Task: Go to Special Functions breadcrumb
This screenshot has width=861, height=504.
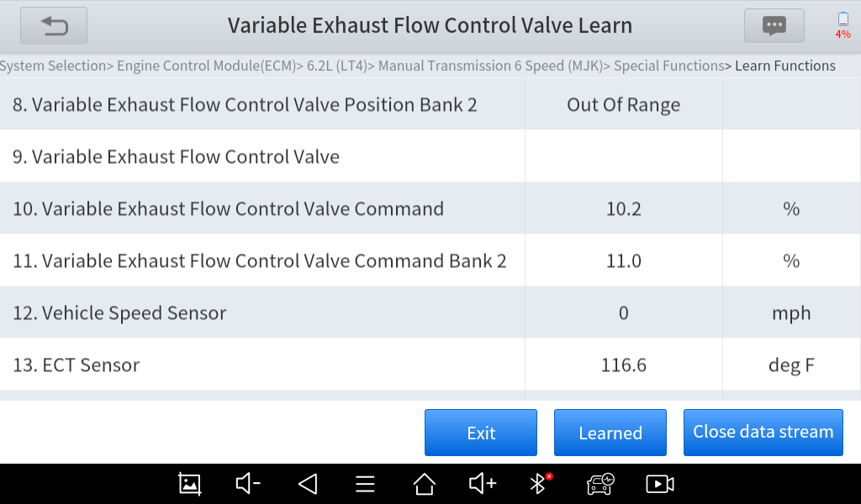Action: pos(669,66)
